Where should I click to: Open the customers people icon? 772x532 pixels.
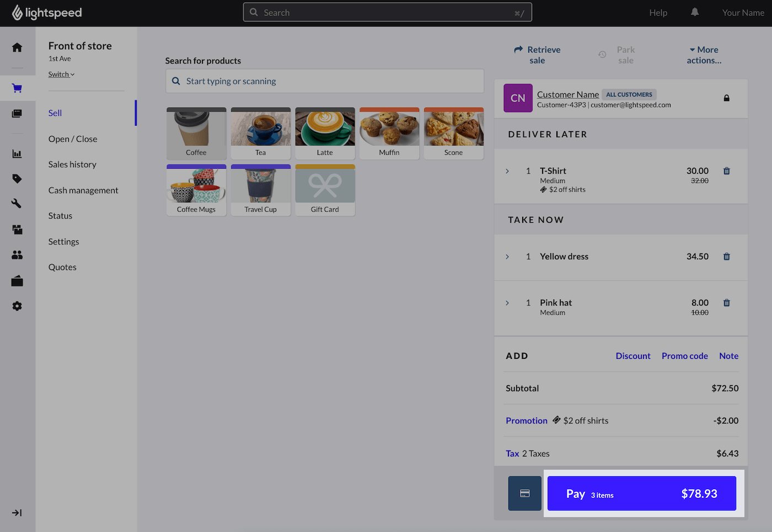(17, 255)
